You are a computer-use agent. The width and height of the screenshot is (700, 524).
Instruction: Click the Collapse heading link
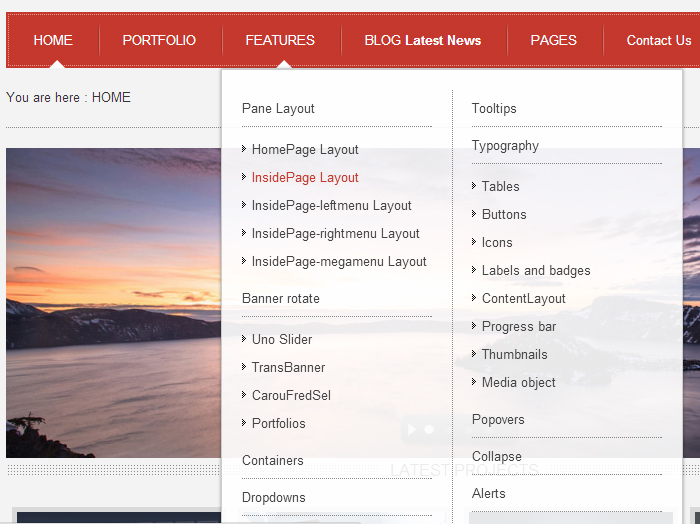[x=496, y=457]
